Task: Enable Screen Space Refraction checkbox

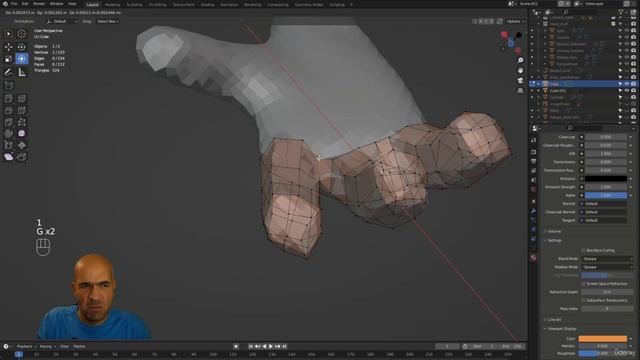Action: pyautogui.click(x=583, y=283)
